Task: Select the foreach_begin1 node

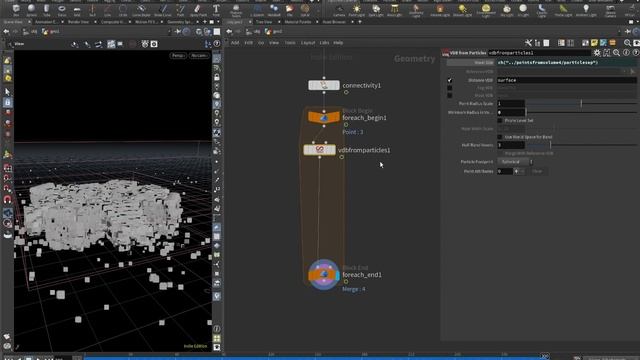Action: tap(324, 118)
